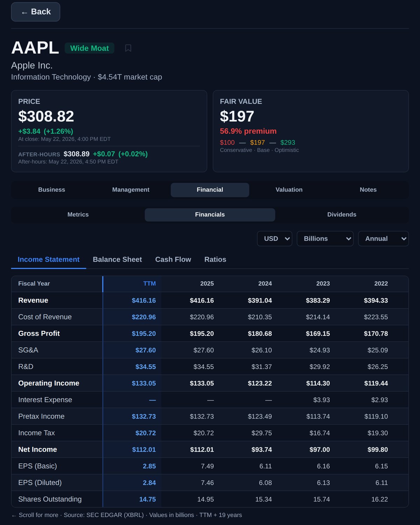Screen dimensions: 420x525
Task: Click 2025 operating income $133.05
Action: (202, 383)
